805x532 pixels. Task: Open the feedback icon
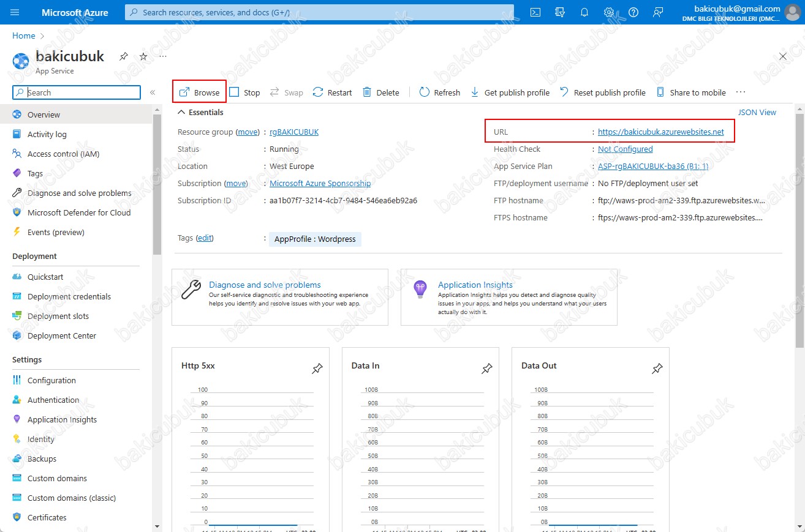[658, 12]
